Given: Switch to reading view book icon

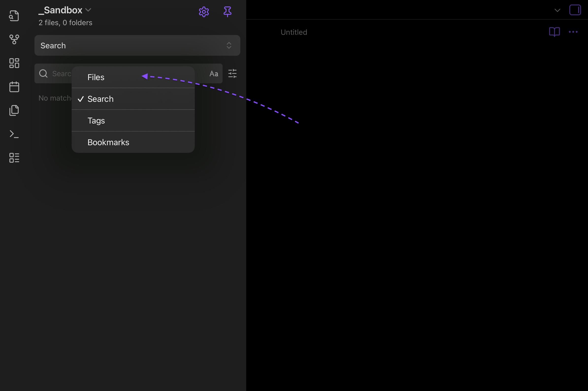Looking at the screenshot, I should [554, 32].
